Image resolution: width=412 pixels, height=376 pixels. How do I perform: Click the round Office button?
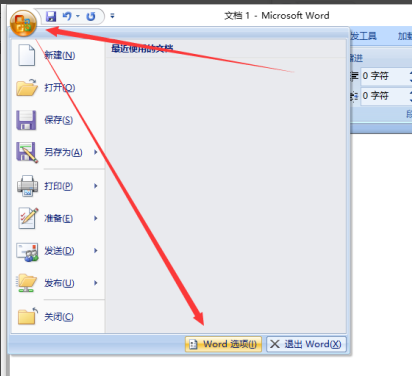[x=23, y=23]
